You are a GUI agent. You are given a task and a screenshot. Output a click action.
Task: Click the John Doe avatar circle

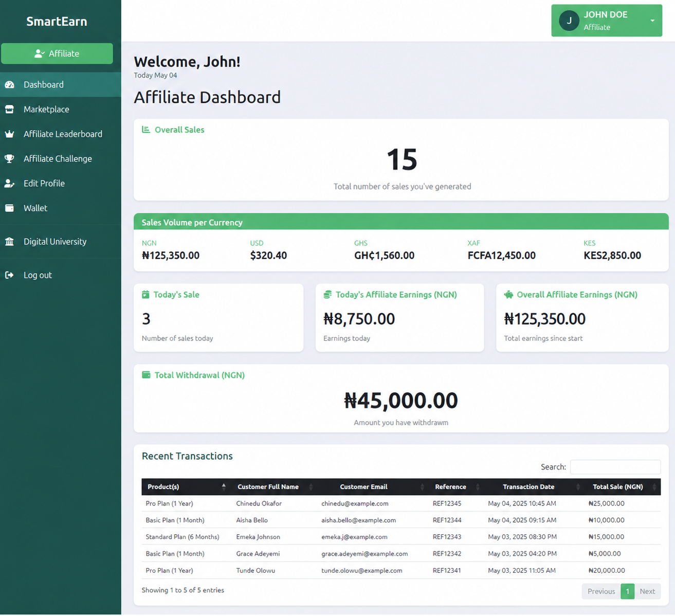click(x=569, y=21)
